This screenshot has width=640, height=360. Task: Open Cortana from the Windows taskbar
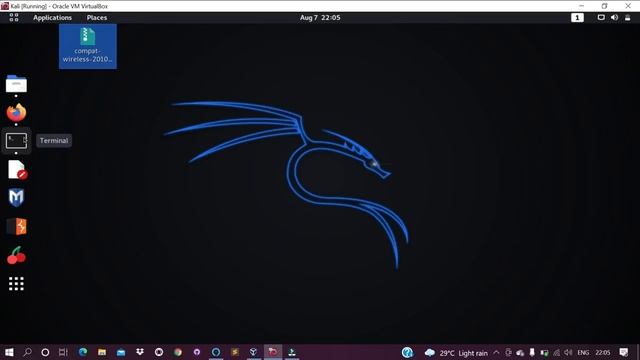click(45, 352)
